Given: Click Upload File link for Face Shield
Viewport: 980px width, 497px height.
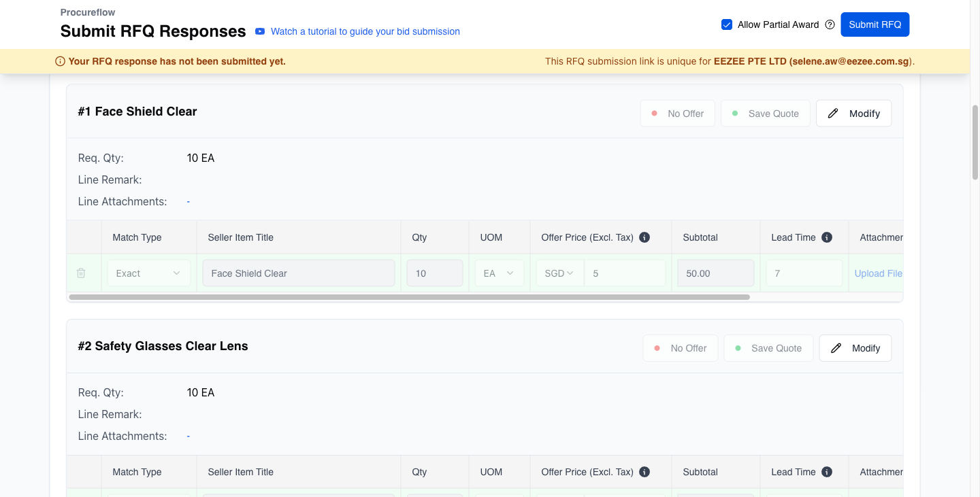Looking at the screenshot, I should tap(878, 273).
